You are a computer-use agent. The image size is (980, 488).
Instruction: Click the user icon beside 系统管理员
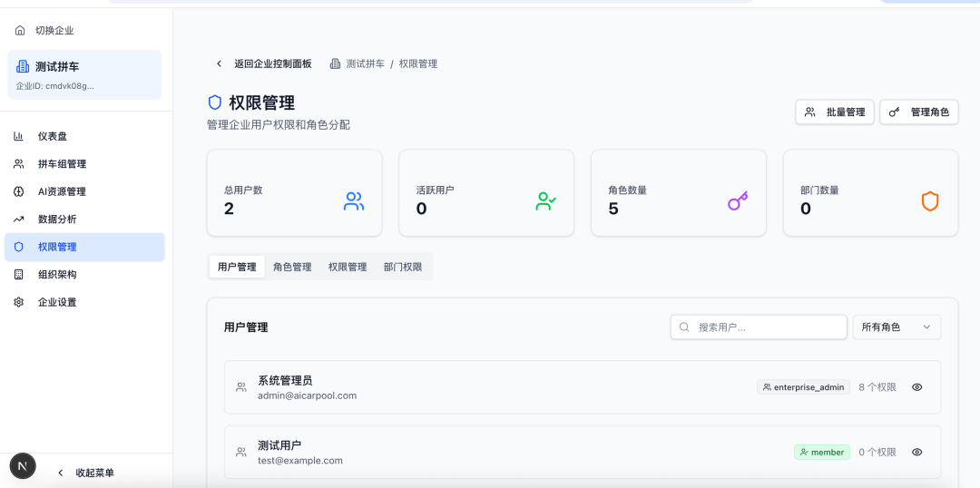pos(241,386)
